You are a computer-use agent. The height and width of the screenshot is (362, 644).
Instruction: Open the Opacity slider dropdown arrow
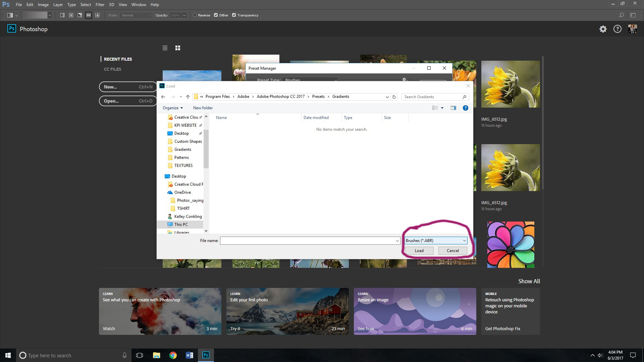(x=184, y=15)
